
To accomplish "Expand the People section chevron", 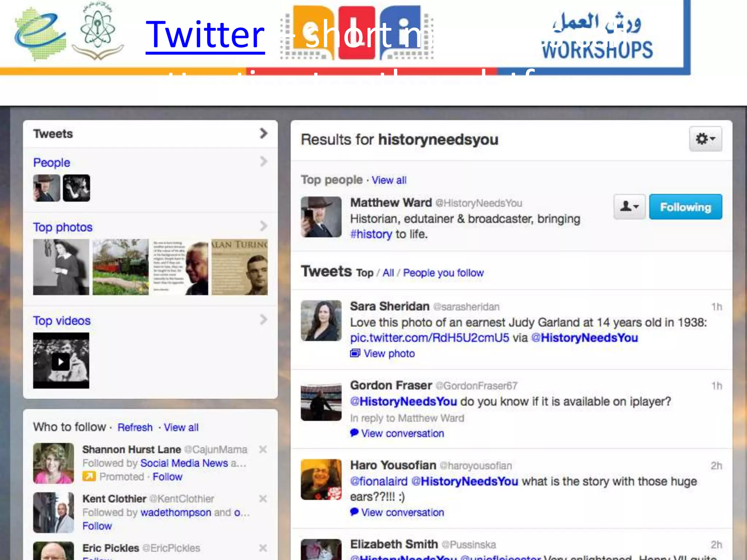I will tap(263, 162).
